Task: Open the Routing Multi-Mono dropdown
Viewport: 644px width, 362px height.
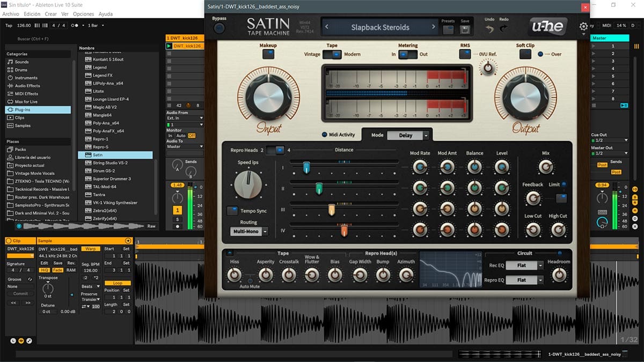Action: [249, 232]
